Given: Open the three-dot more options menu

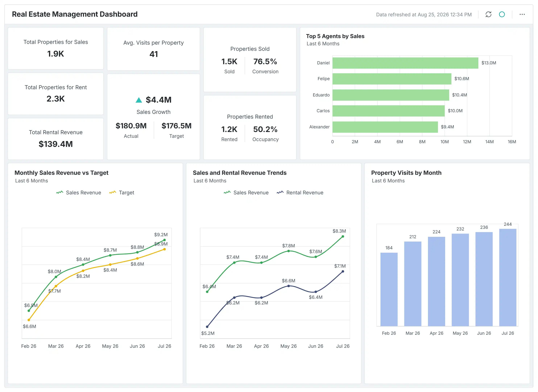Looking at the screenshot, I should [522, 15].
